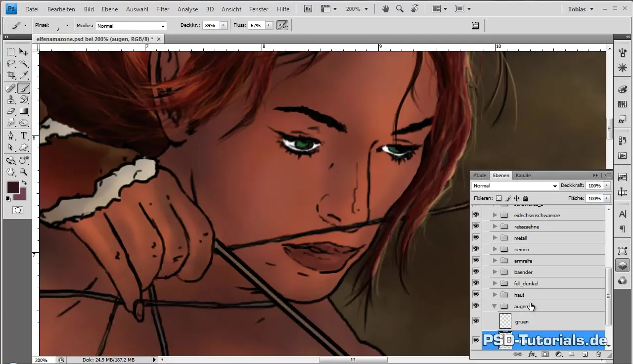Image resolution: width=633 pixels, height=364 pixels.
Task: Toggle lock image pixels brush icon
Action: (x=507, y=198)
